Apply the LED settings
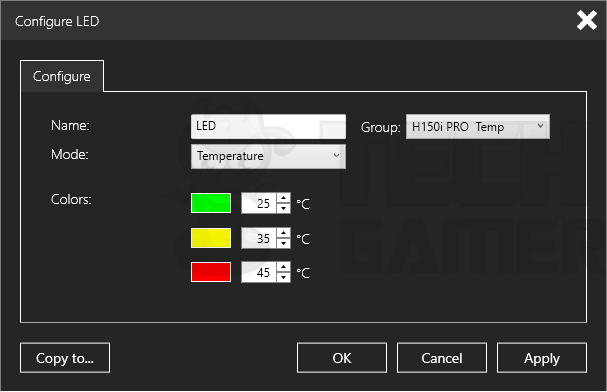This screenshot has width=607, height=392. [542, 358]
